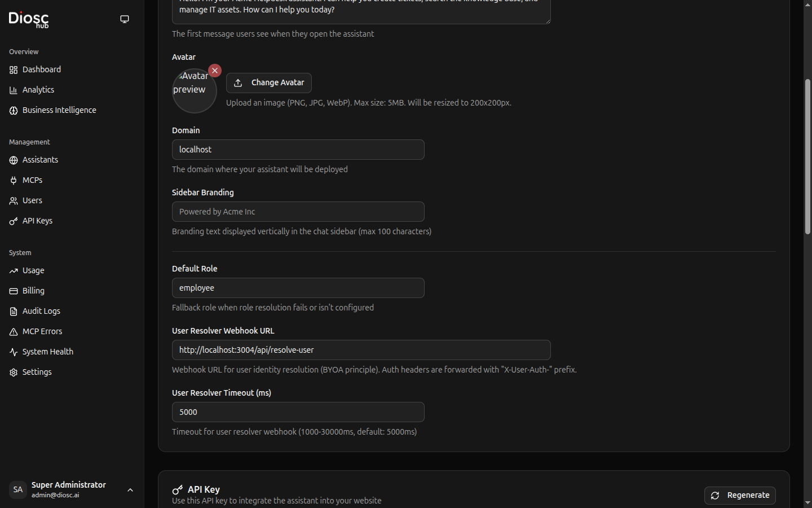The image size is (812, 508).
Task: Click the Settings gear icon
Action: point(14,373)
